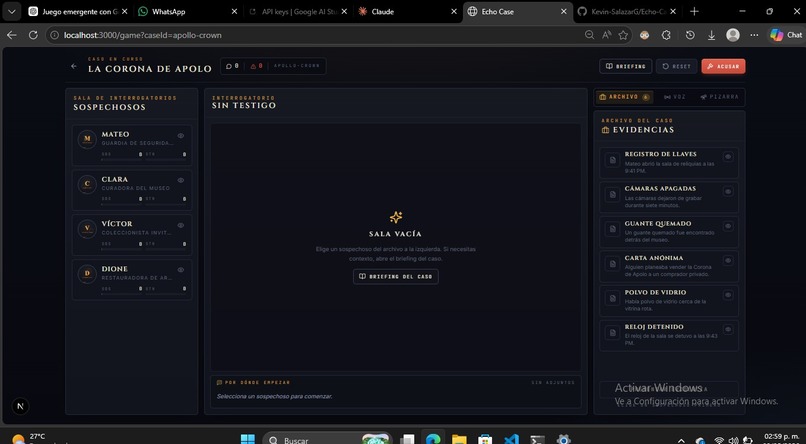Image resolution: width=806 pixels, height=444 pixels.
Task: Open the browser downloads icon
Action: click(711, 35)
